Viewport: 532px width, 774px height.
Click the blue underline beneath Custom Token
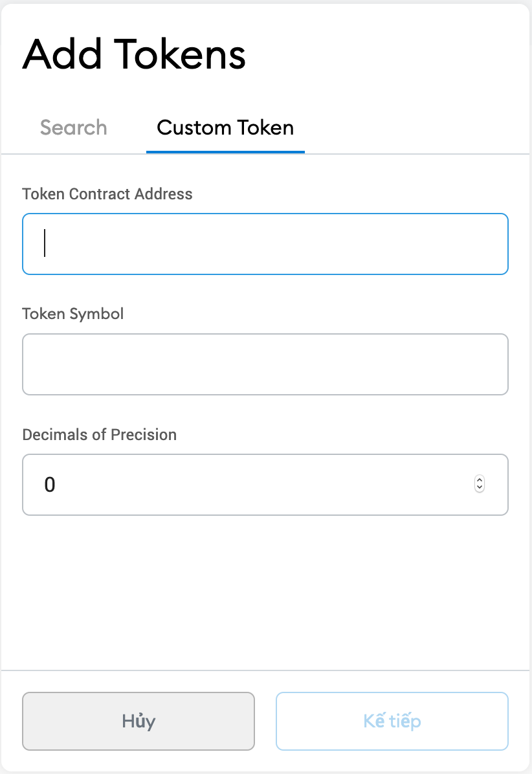(225, 152)
